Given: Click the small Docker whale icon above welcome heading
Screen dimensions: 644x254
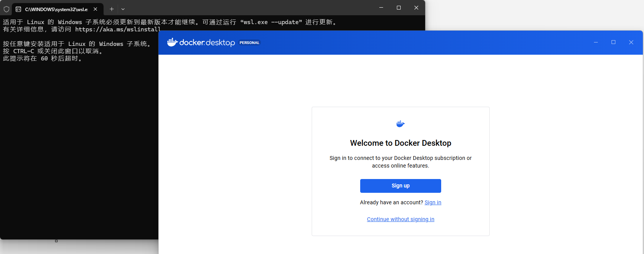Looking at the screenshot, I should (400, 124).
